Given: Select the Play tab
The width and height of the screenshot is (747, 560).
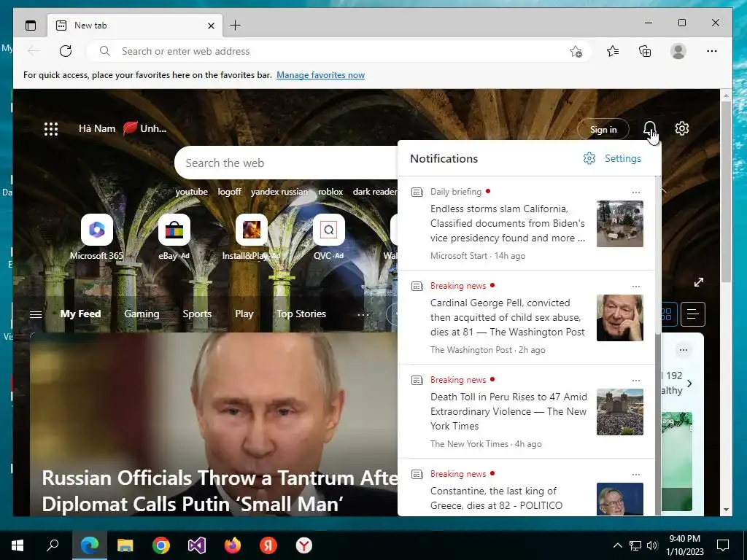Looking at the screenshot, I should [244, 314].
